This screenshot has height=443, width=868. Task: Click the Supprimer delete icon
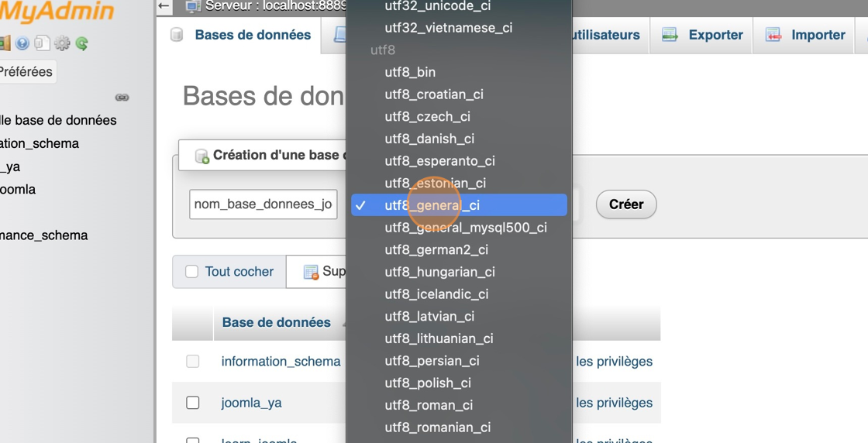pyautogui.click(x=311, y=272)
